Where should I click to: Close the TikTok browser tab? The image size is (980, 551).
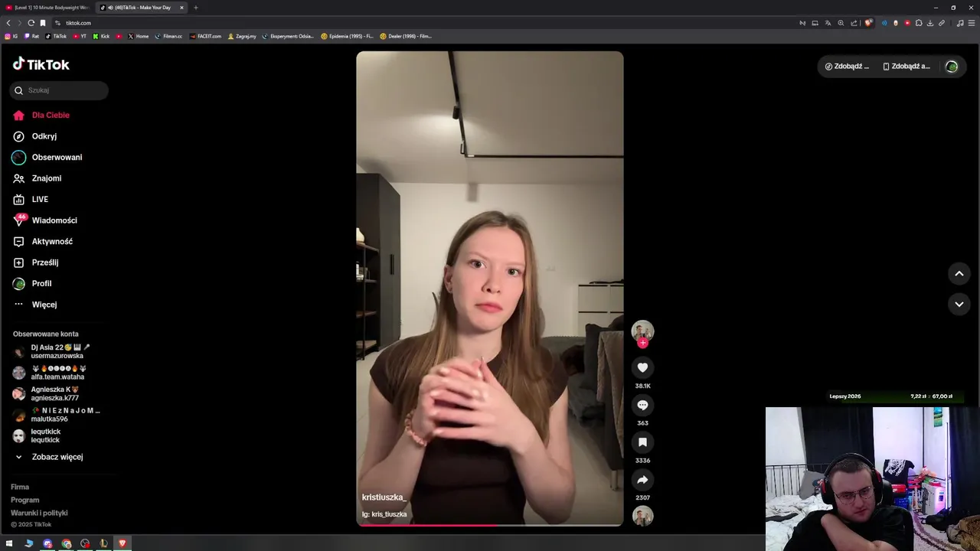(181, 8)
